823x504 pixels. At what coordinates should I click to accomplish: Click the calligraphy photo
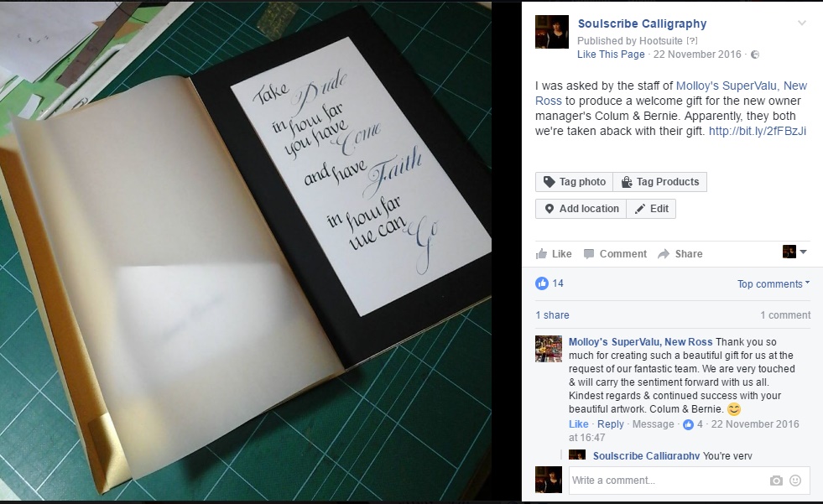pos(246,252)
